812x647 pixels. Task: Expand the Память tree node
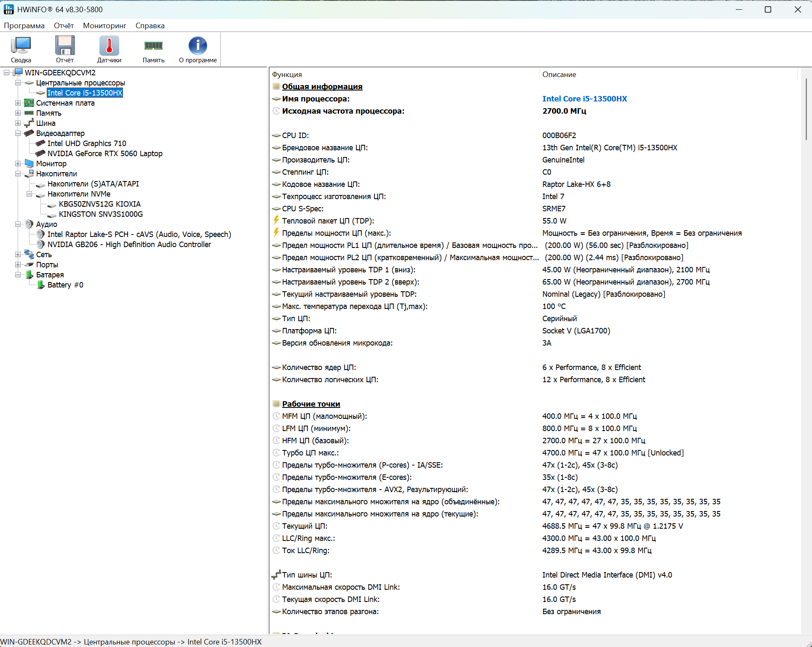pyautogui.click(x=18, y=113)
